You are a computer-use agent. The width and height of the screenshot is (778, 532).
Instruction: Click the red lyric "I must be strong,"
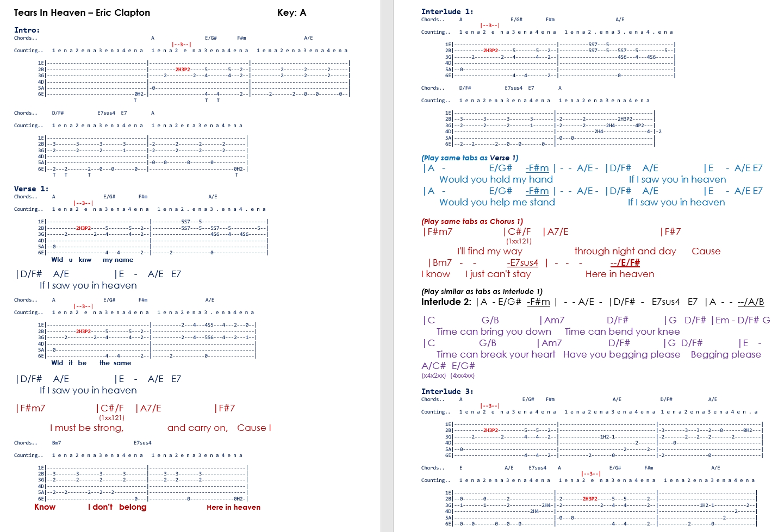[x=87, y=428]
